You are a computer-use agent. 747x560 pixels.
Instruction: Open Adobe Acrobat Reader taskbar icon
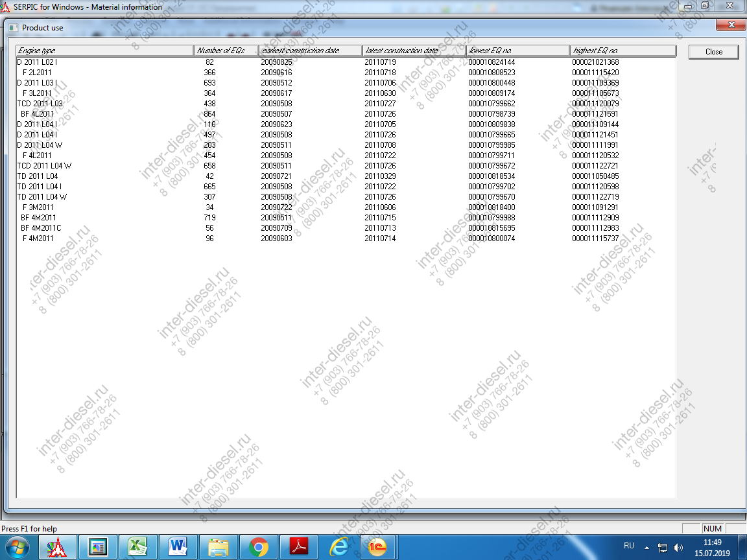(299, 547)
